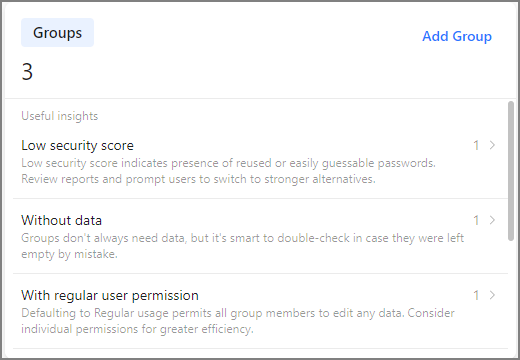
Task: Open the Without data chevron arrow
Action: coord(492,220)
